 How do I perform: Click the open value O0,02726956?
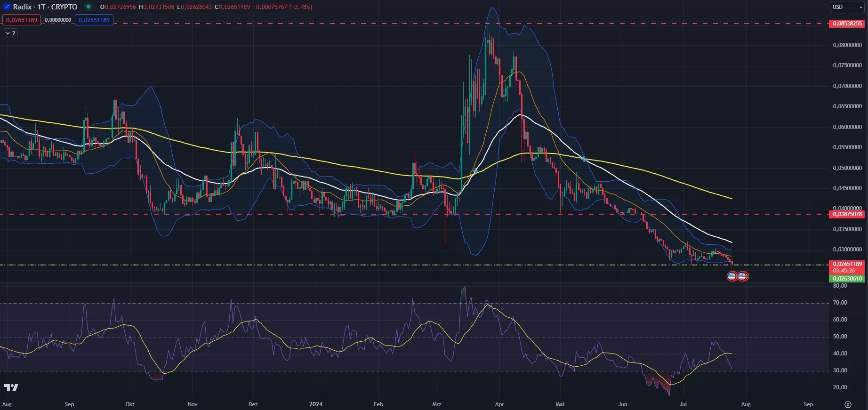pos(118,7)
